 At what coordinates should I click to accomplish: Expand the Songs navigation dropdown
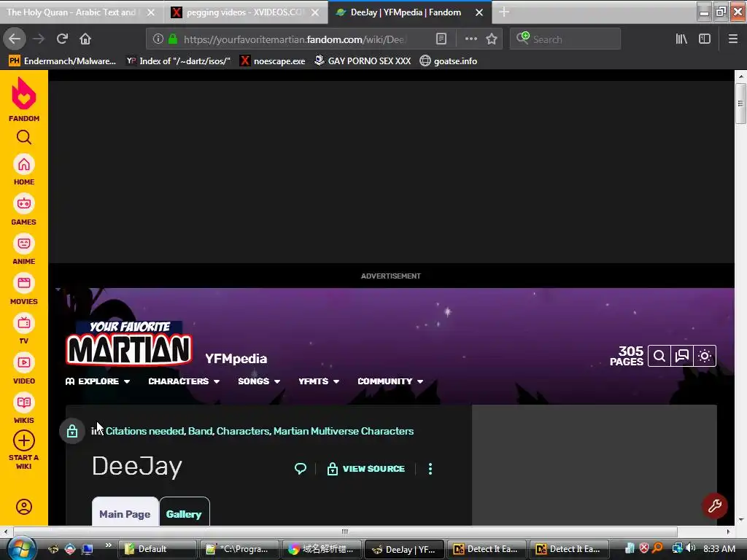259,381
